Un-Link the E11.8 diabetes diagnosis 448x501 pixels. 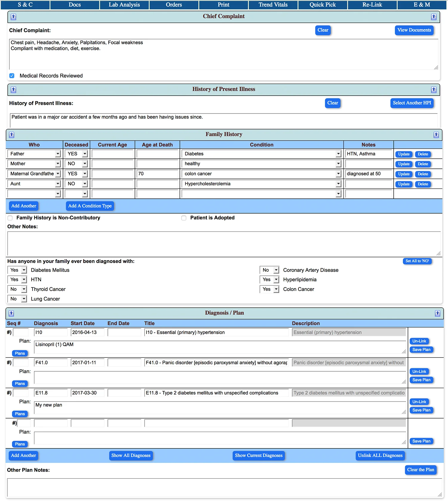pyautogui.click(x=419, y=402)
